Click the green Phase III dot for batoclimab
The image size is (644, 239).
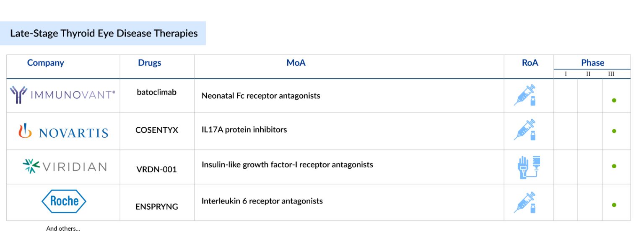coord(614,100)
